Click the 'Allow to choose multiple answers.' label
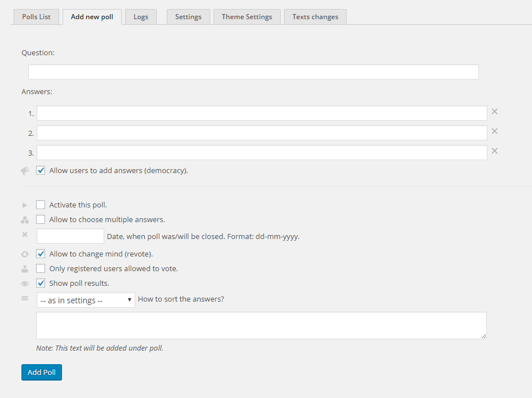Screen dimensions: 532x398 [107, 219]
